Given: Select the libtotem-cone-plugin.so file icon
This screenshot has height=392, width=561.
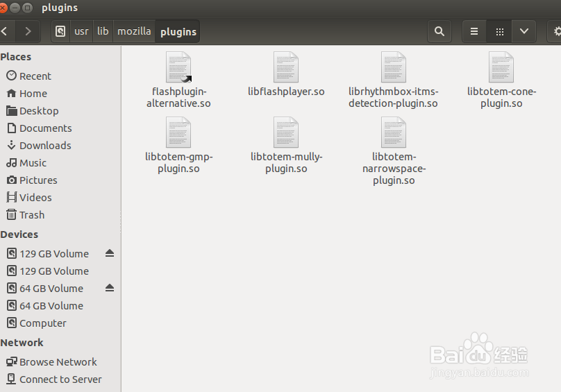Looking at the screenshot, I should pos(501,67).
